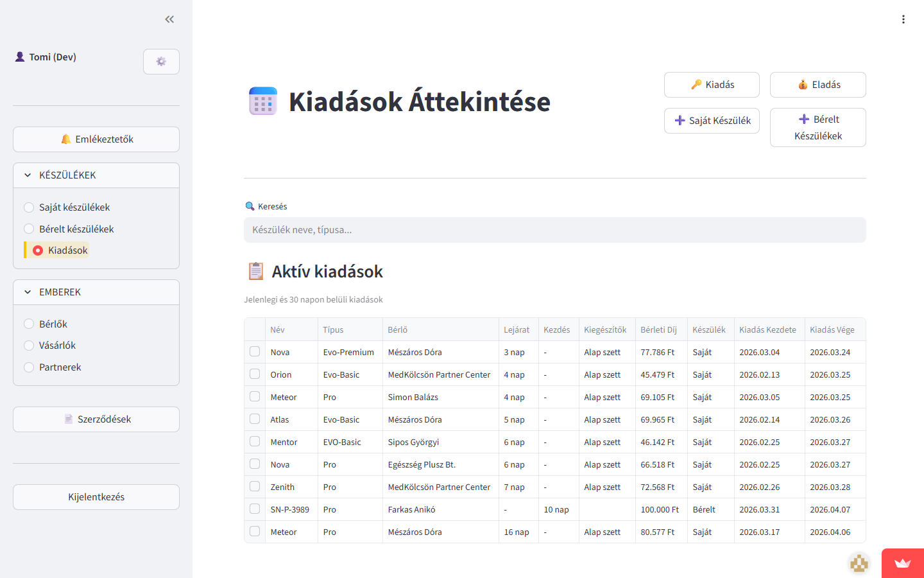Viewport: 924px width, 578px height.
Task: Click the red crown icon in the corner
Action: (x=902, y=563)
